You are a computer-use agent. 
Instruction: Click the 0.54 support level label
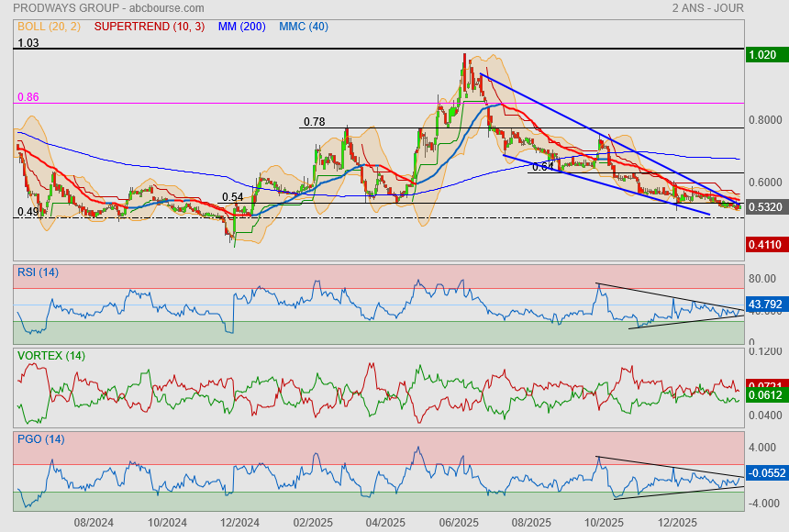click(233, 197)
